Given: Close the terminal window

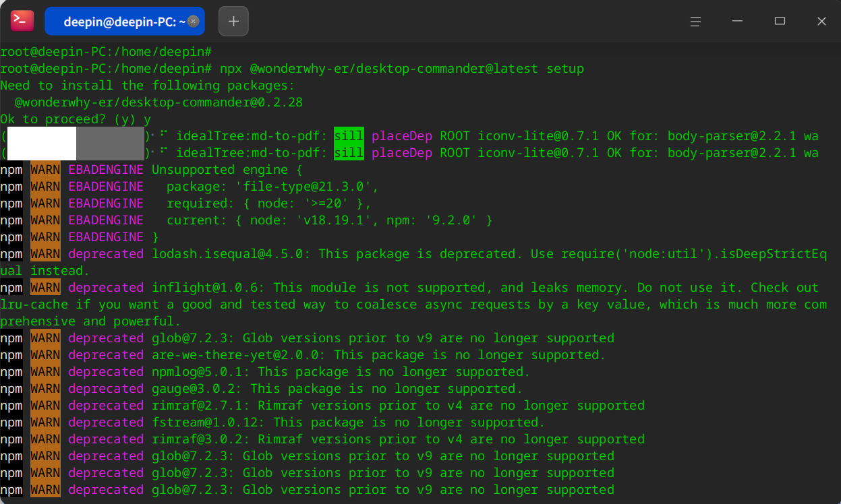Looking at the screenshot, I should tap(821, 22).
